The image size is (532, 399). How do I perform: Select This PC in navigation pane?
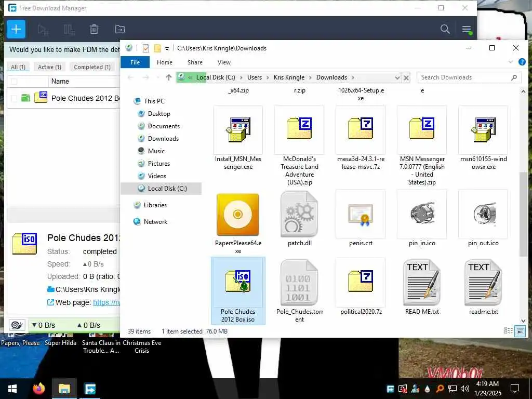(154, 101)
